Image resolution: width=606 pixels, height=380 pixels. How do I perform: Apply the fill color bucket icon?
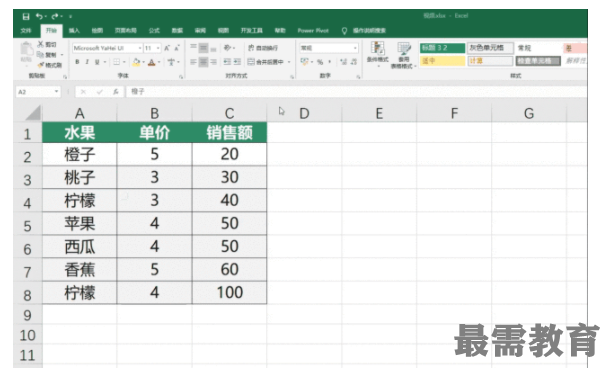coord(136,62)
